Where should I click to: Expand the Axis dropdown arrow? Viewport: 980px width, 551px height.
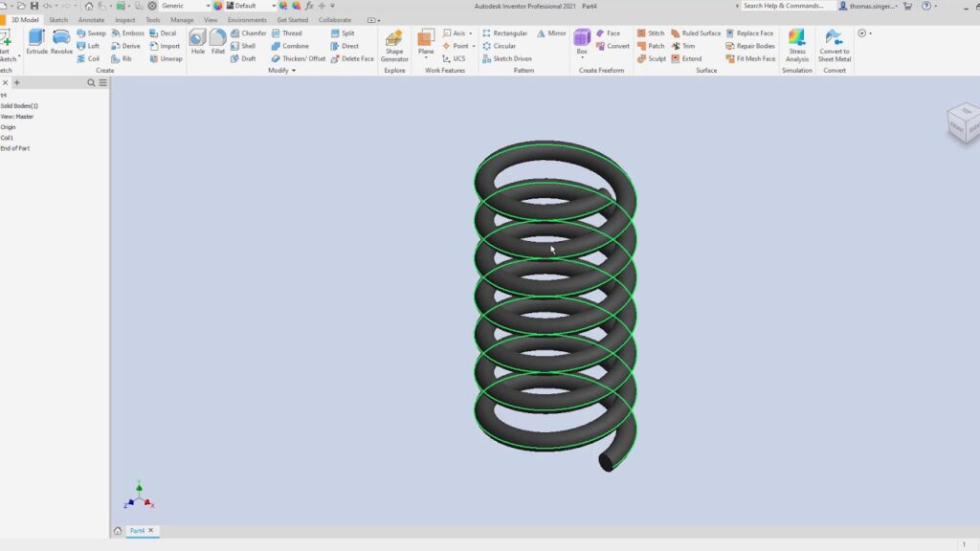point(471,33)
